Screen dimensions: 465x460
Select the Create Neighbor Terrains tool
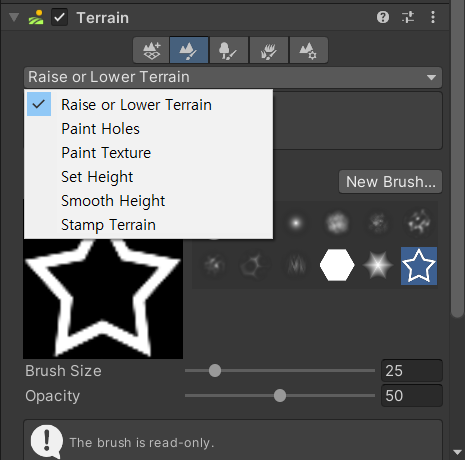click(x=151, y=50)
